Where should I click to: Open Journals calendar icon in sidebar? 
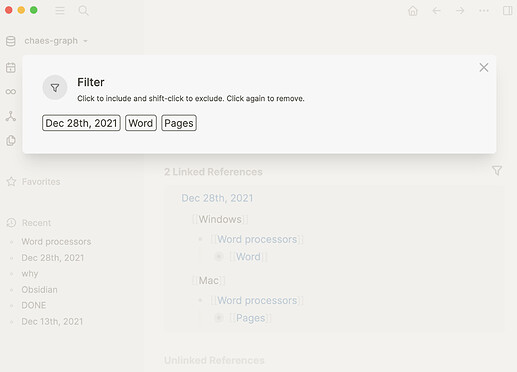click(11, 68)
